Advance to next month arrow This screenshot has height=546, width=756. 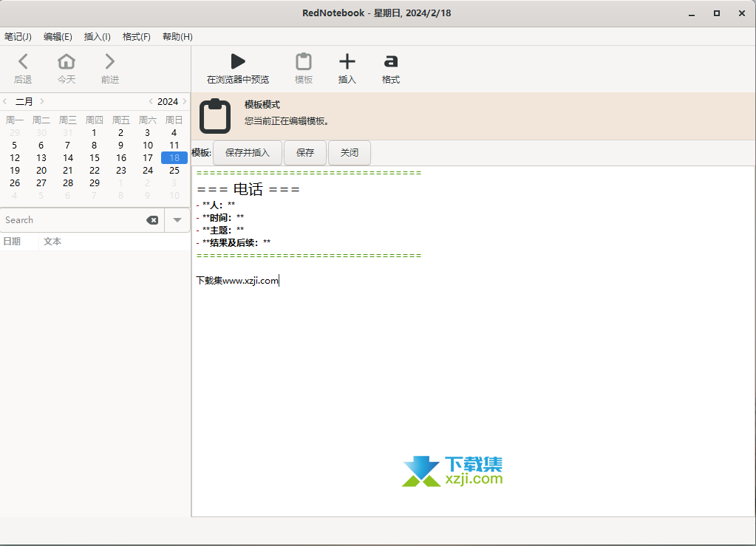pyautogui.click(x=42, y=101)
